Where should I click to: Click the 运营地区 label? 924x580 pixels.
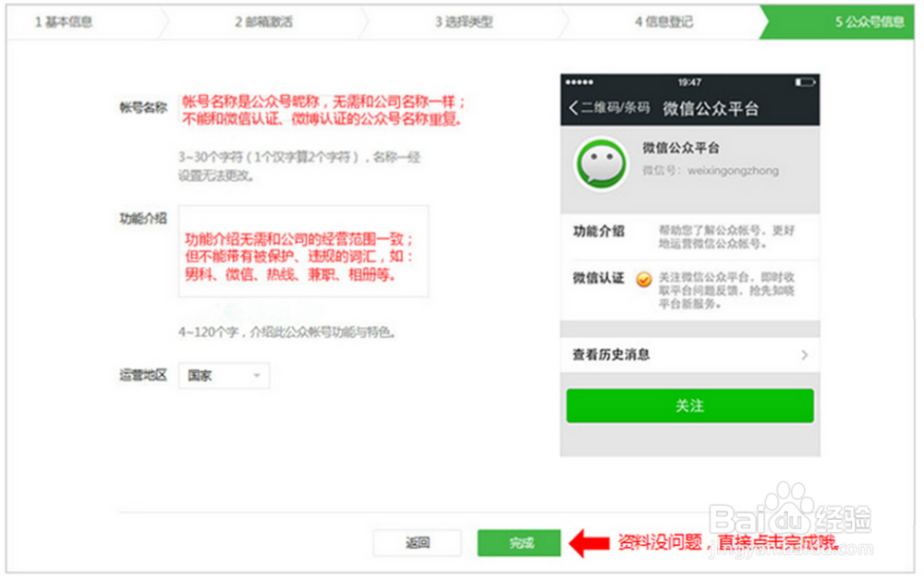click(x=143, y=375)
